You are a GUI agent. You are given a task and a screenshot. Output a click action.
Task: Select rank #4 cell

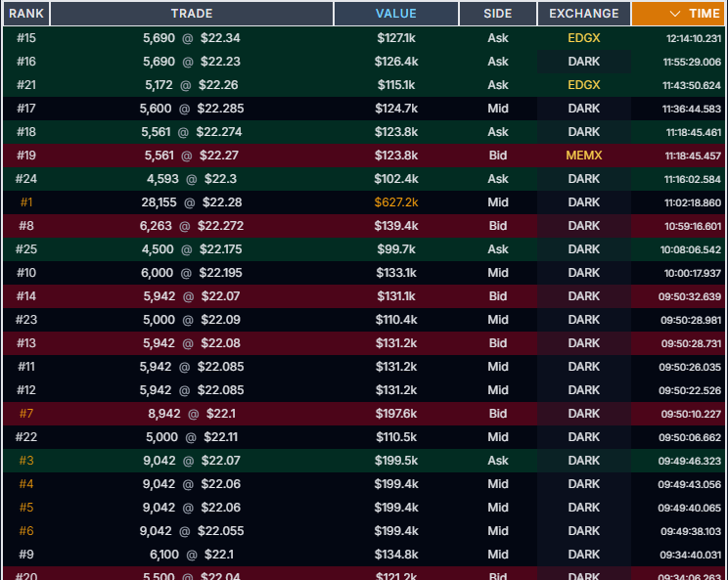click(x=26, y=484)
